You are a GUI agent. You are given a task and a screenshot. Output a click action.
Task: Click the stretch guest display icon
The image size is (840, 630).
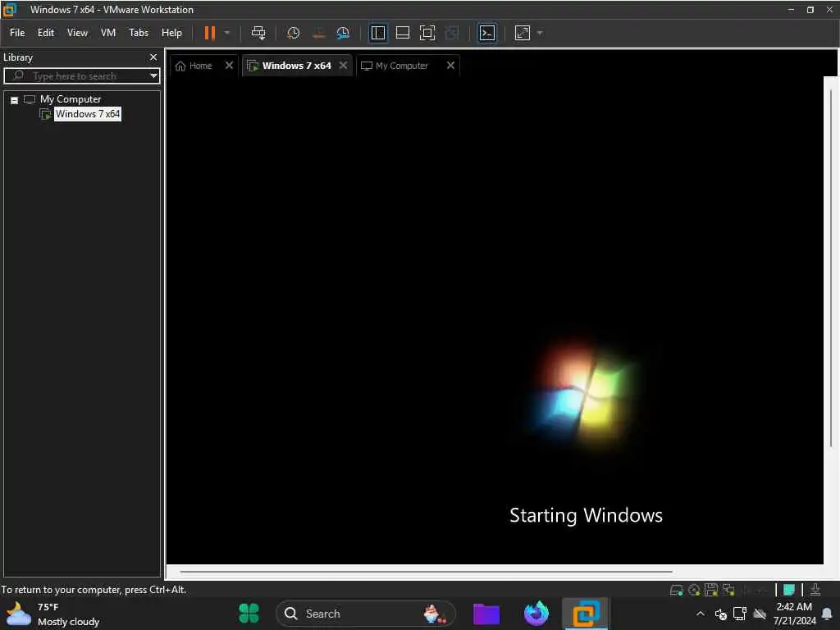523,33
